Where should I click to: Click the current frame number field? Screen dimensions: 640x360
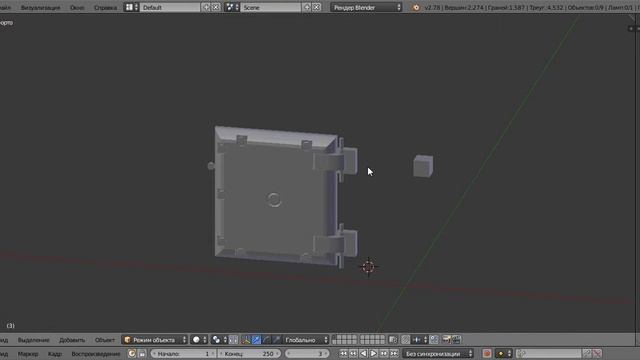click(x=307, y=354)
